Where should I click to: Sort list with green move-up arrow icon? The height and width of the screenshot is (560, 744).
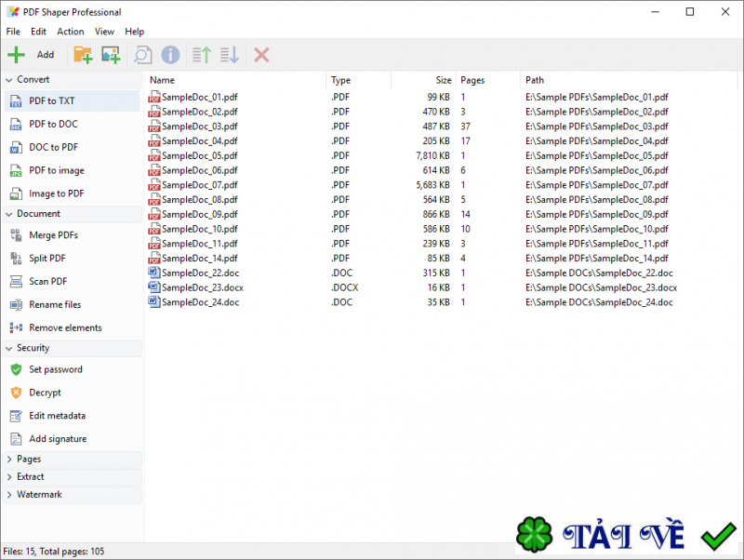click(200, 55)
